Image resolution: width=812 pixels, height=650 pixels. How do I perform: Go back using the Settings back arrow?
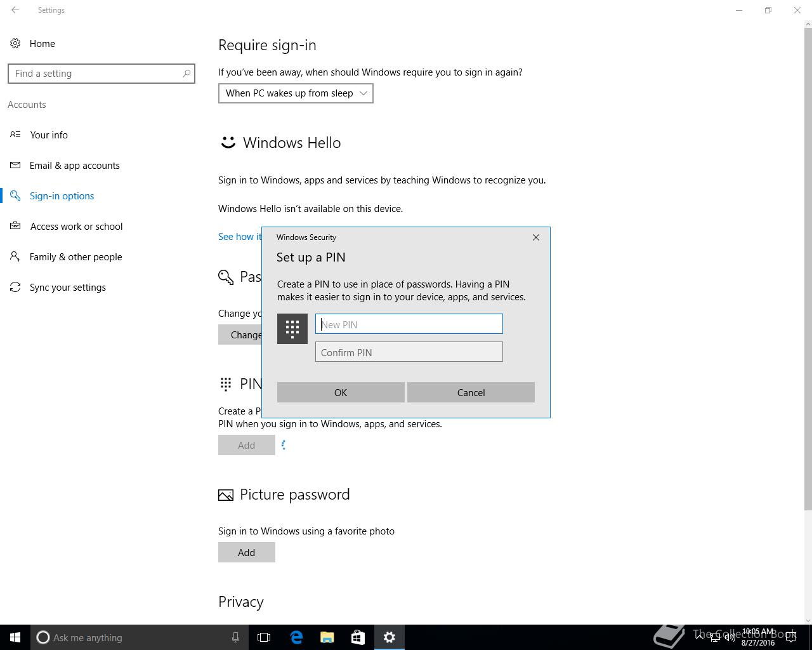(x=15, y=10)
